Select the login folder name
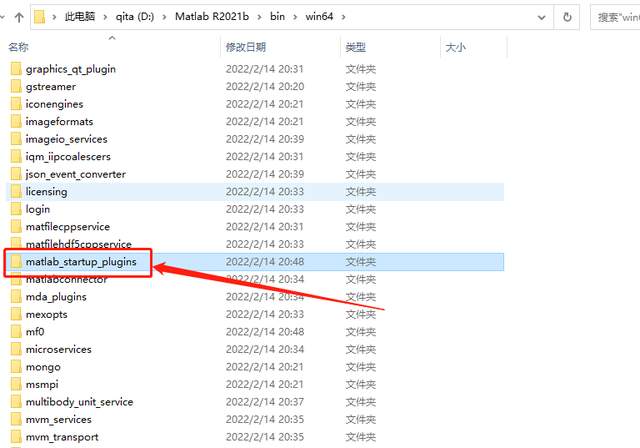Image resolution: width=640 pixels, height=448 pixels. [x=38, y=209]
